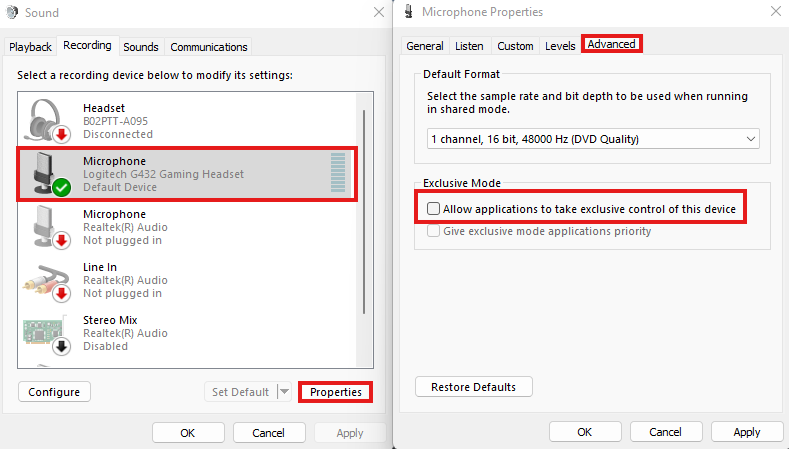Viewport: 789px width, 449px height.
Task: Enable exclusive control checkbox for applications
Action: (433, 208)
